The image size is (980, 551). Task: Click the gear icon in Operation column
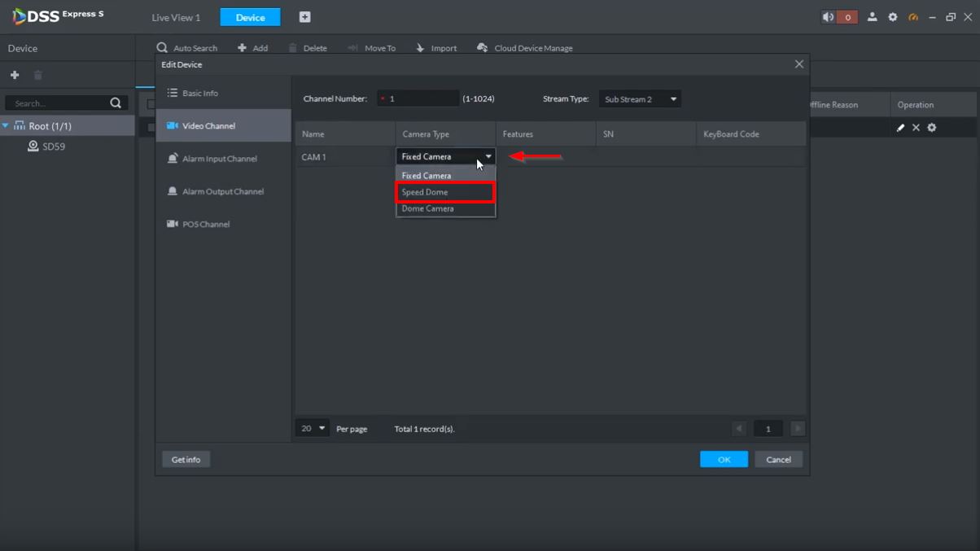932,128
